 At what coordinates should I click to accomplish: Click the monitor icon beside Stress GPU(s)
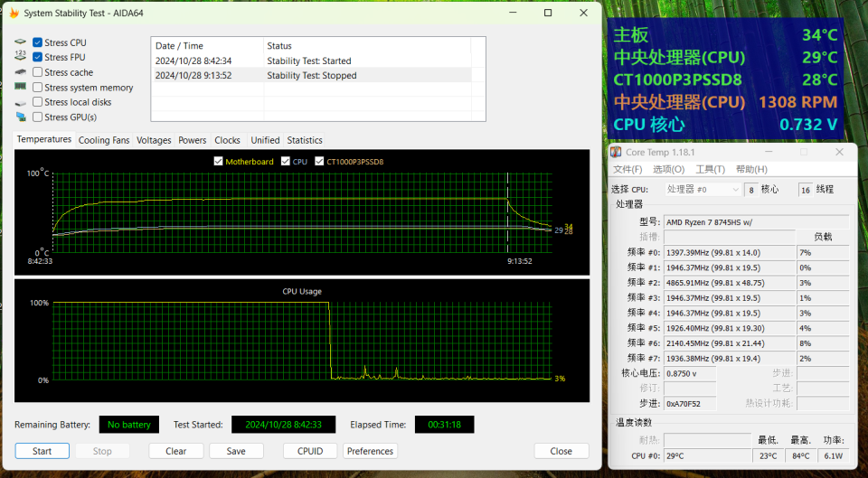21,117
